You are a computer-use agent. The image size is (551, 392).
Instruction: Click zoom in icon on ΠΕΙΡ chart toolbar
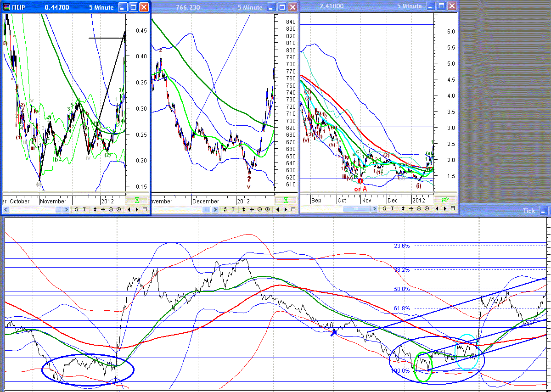tap(118, 210)
